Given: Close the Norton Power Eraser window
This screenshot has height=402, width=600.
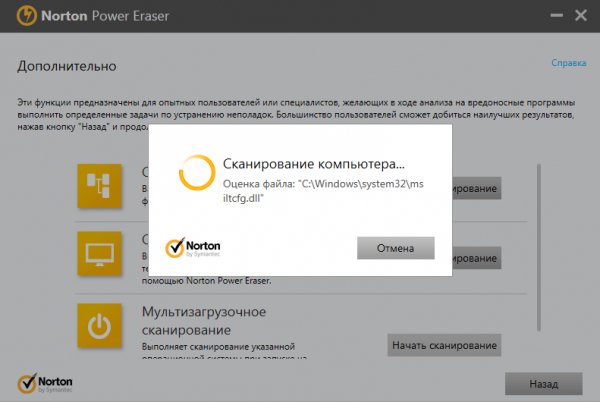Looking at the screenshot, I should pos(581,15).
